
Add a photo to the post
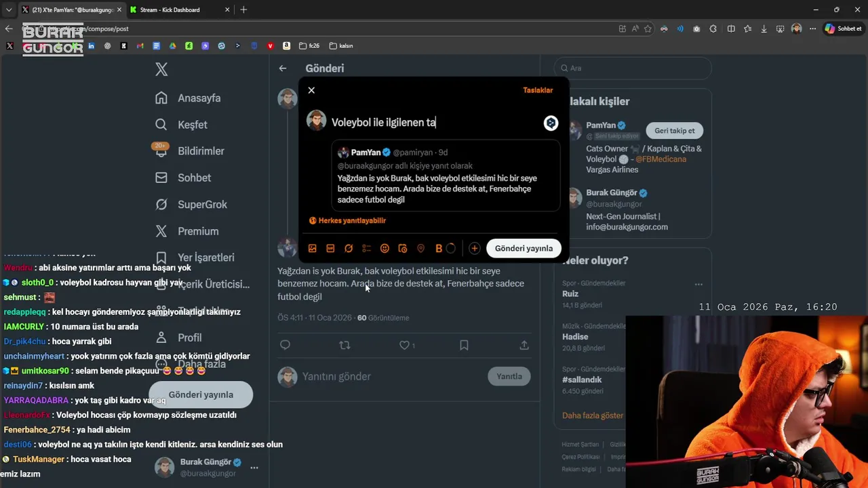coord(313,249)
